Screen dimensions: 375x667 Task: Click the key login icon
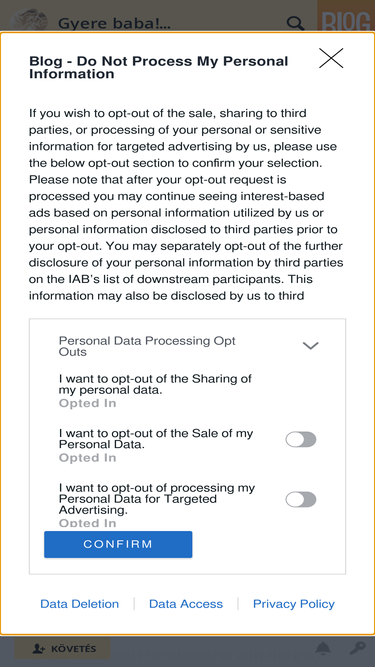pos(357,648)
